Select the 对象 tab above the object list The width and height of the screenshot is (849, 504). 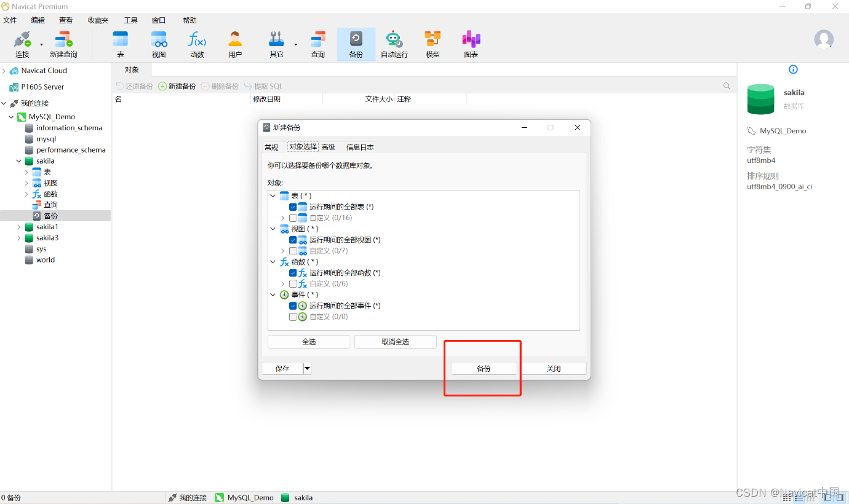(132, 69)
